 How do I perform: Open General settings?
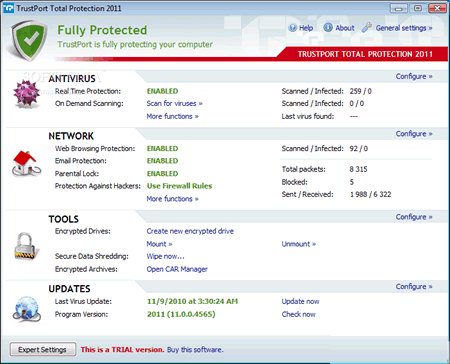click(404, 28)
